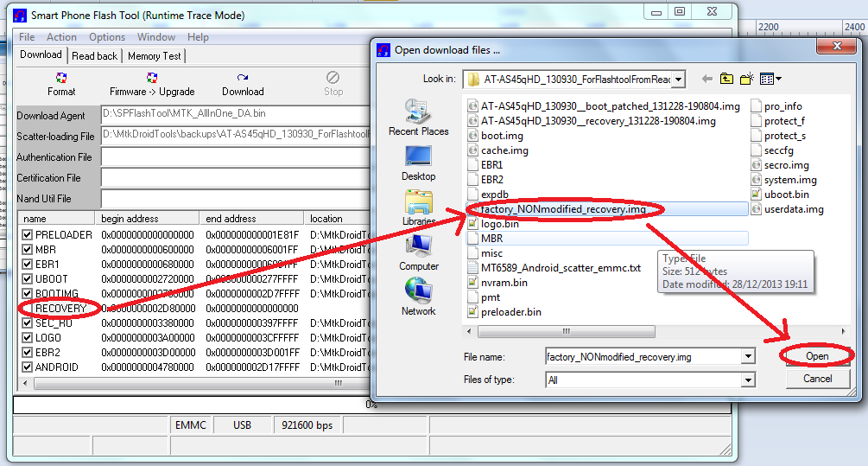Expand the File name dropdown arrow
Viewport: 868px width, 466px height.
tap(748, 357)
